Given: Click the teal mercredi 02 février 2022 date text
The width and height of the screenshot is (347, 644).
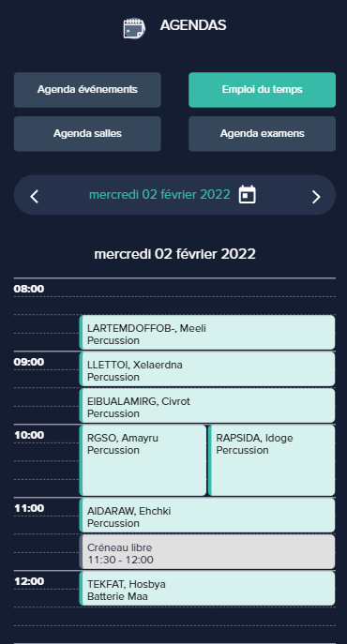Looking at the screenshot, I should pos(159,194).
